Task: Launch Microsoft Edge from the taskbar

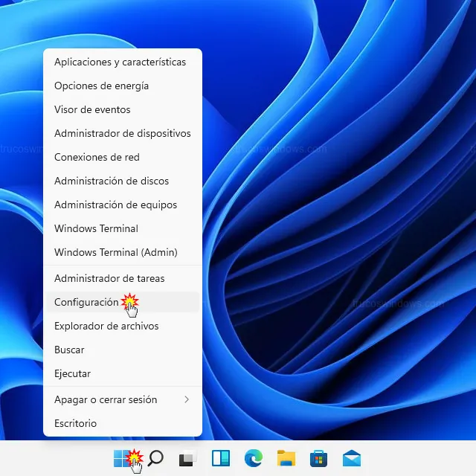Action: click(254, 458)
